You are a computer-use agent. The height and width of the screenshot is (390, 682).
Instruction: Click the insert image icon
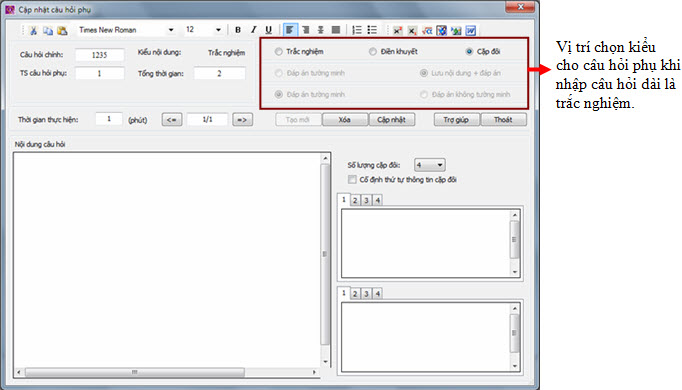[456, 30]
